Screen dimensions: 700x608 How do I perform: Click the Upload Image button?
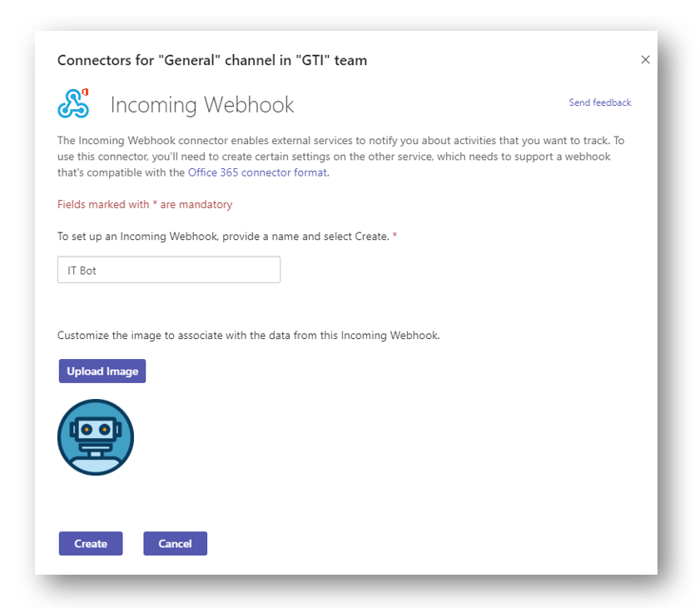click(x=102, y=371)
